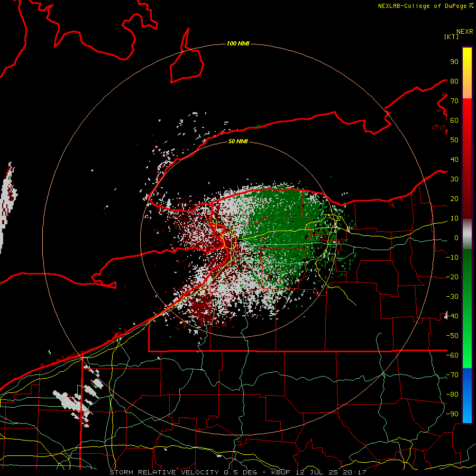Click the -80 value on velocity scale
Image resolution: width=476 pixels, height=476 pixels.
(x=452, y=395)
